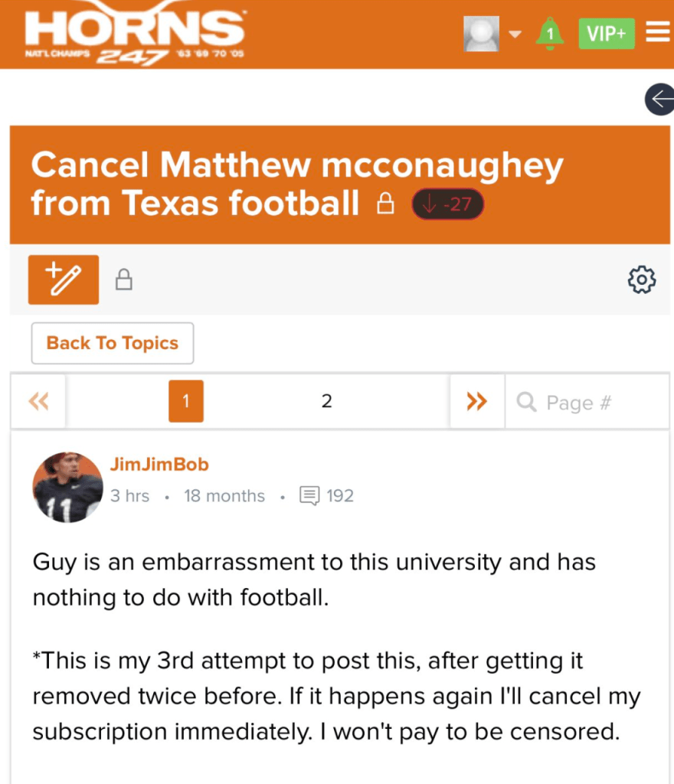Click the dark back arrow circle
This screenshot has height=784, width=674.
click(x=659, y=100)
